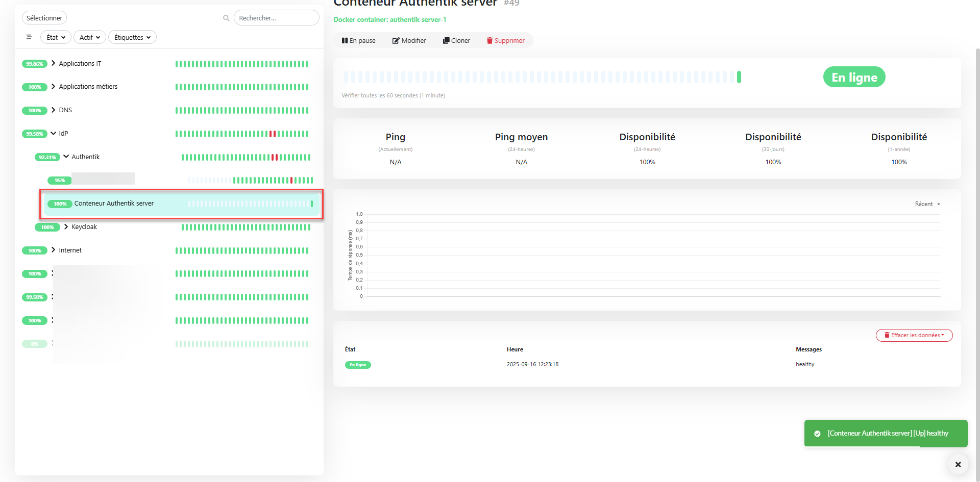Open the État filter dropdown
The image size is (980, 482).
[x=56, y=37]
